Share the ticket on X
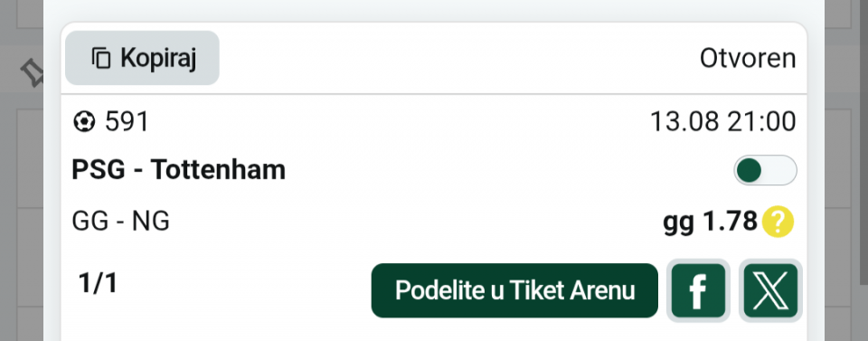Screen dimensions: 868x341 (x=770, y=290)
